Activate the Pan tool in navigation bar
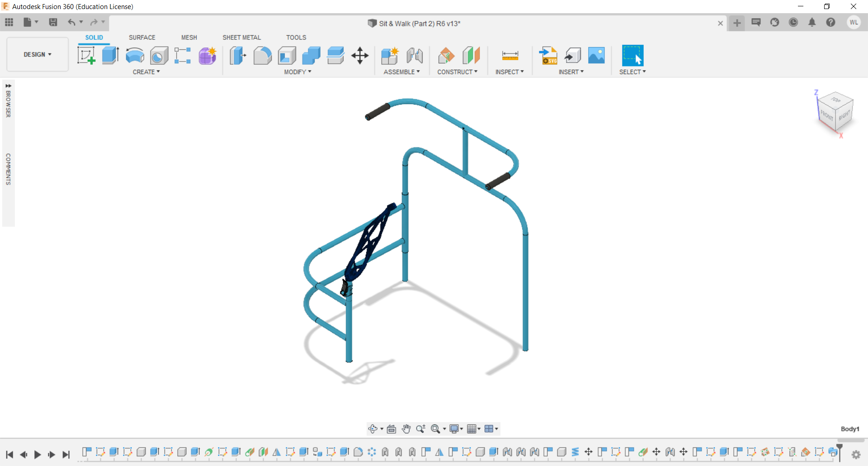This screenshot has width=868, height=466. click(x=406, y=429)
